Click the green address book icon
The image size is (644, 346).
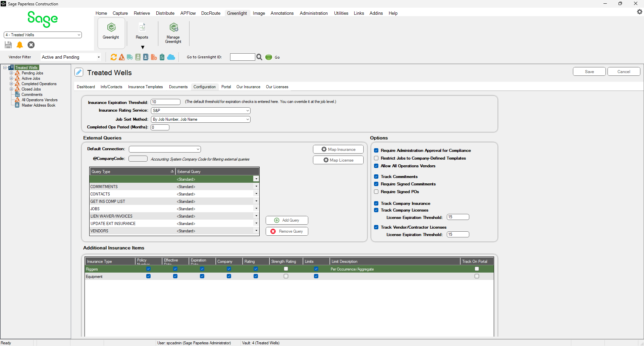[x=138, y=57]
